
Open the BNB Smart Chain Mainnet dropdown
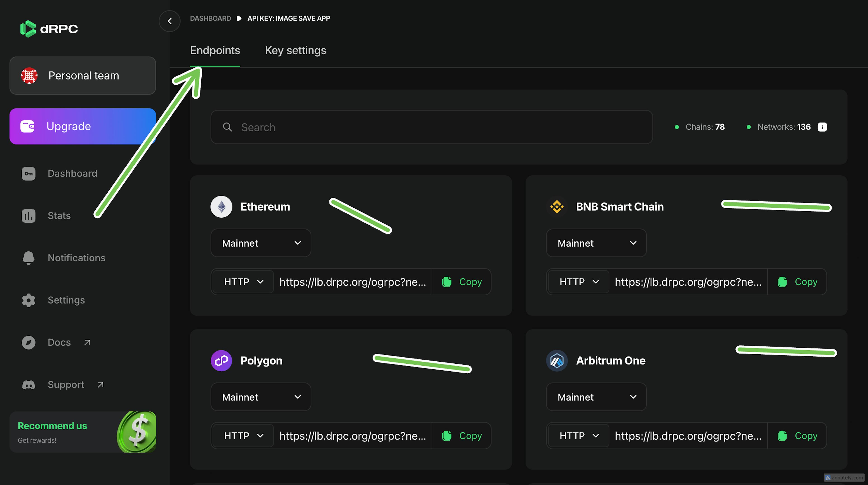pyautogui.click(x=597, y=243)
